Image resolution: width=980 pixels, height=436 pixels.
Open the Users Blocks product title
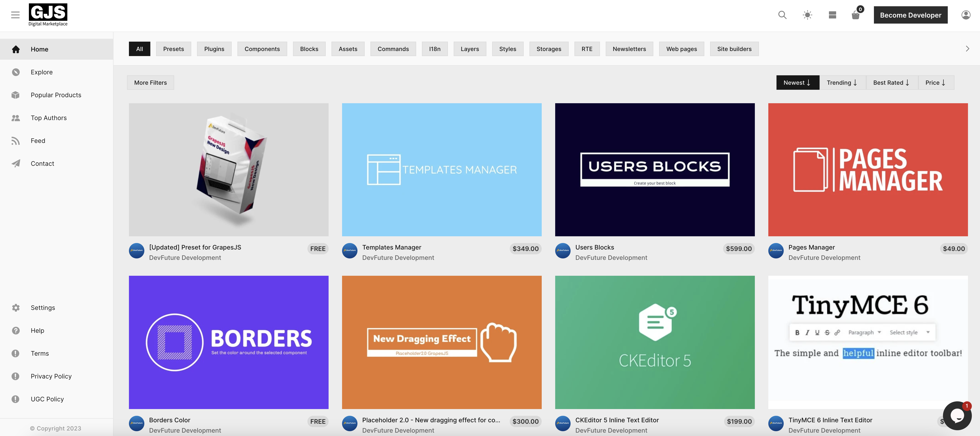594,247
